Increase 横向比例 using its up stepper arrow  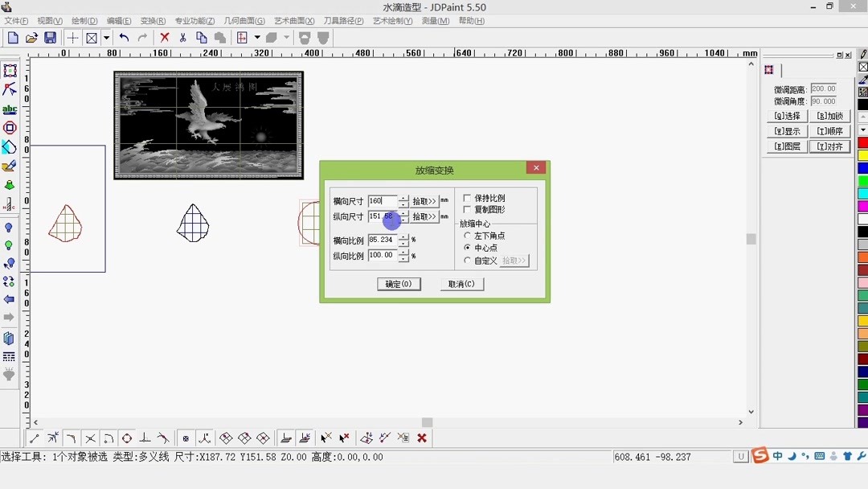[x=403, y=236]
